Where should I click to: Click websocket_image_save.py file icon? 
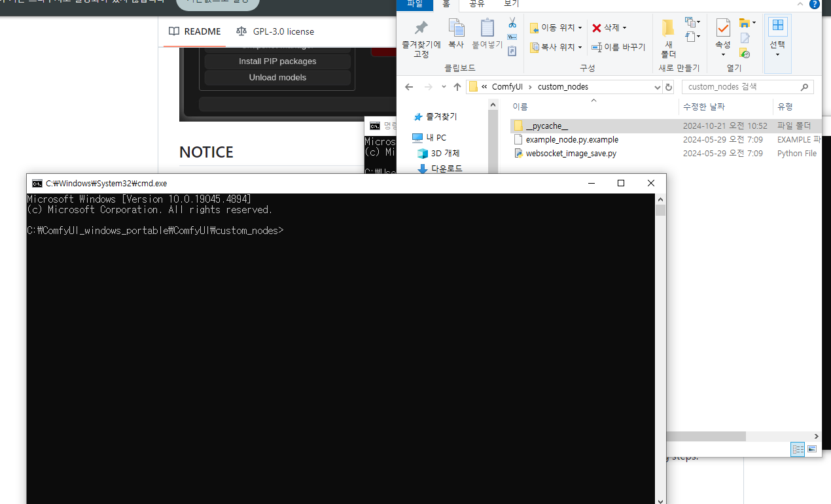click(518, 154)
